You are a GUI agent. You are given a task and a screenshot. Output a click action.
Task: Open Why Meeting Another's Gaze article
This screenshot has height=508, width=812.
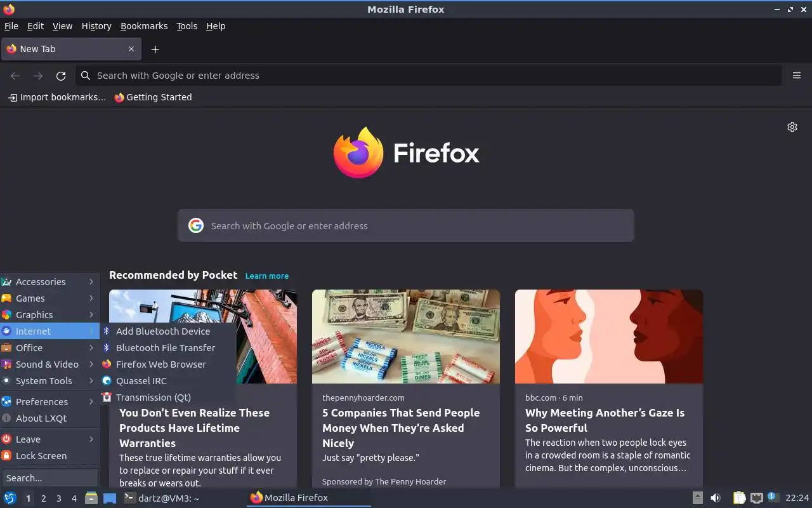click(x=605, y=420)
